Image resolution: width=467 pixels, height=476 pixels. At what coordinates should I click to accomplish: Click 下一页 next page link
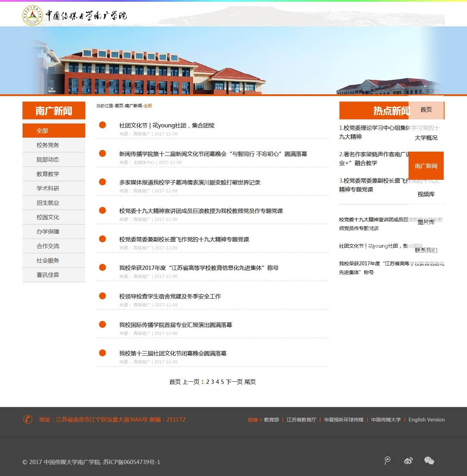click(x=234, y=382)
